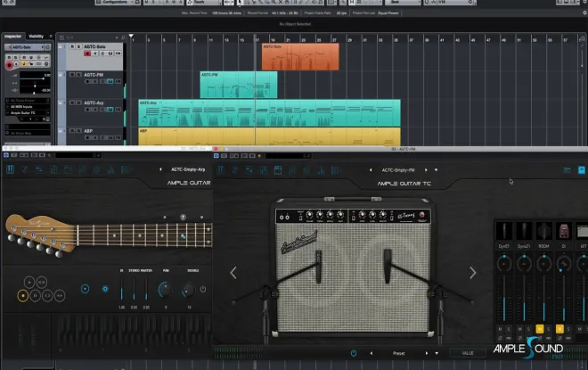Toggle monitor on the AGTC-Solo track
This screenshot has width=588, height=370.
tap(94, 53)
